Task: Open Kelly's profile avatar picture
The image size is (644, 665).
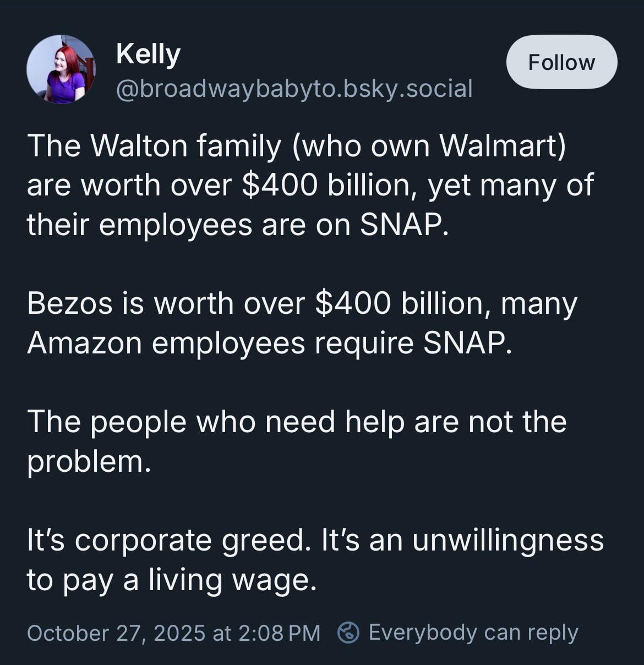Action: (61, 69)
